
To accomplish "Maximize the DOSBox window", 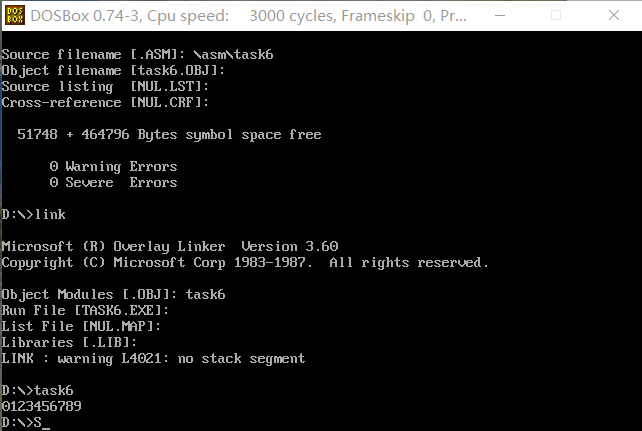I will pyautogui.click(x=556, y=16).
